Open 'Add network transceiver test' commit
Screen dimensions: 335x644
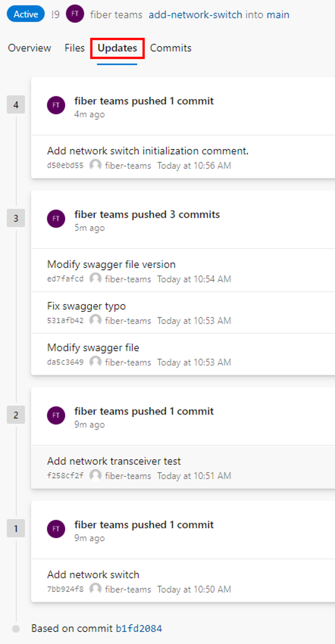pyautogui.click(x=114, y=461)
